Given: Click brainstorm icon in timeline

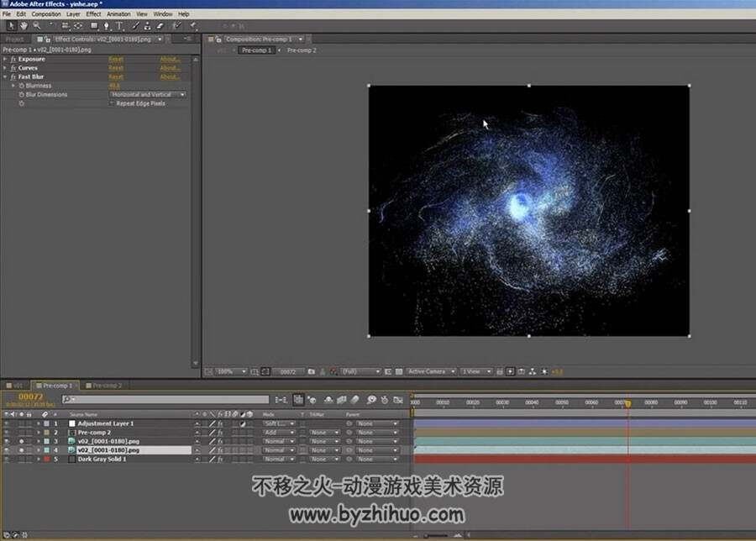Looking at the screenshot, I should 371,399.
